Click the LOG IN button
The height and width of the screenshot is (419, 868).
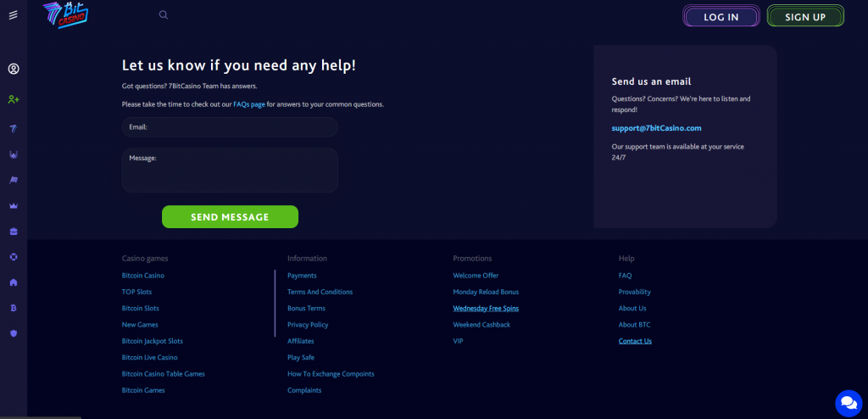pyautogui.click(x=721, y=17)
